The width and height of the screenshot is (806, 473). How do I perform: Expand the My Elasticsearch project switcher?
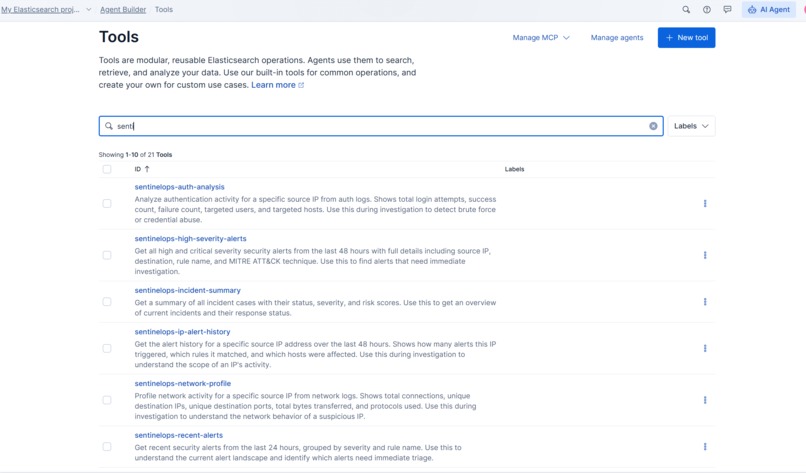46,9
